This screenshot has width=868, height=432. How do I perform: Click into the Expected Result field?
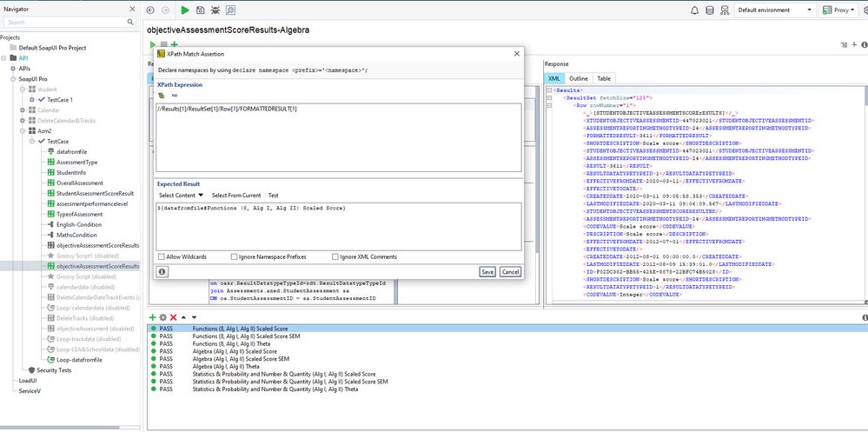click(338, 227)
